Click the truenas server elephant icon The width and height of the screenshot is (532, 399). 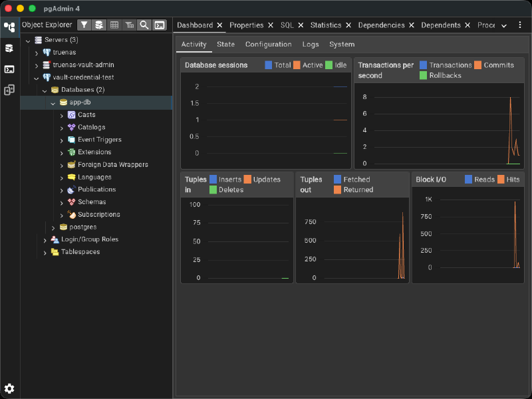tap(47, 53)
